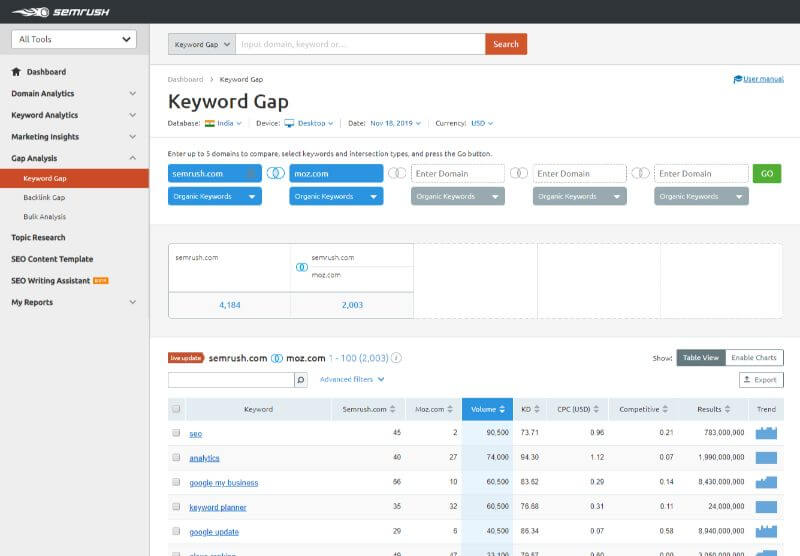800x556 pixels.
Task: Click intersection icon before the fifth domain field
Action: pyautogui.click(x=640, y=173)
